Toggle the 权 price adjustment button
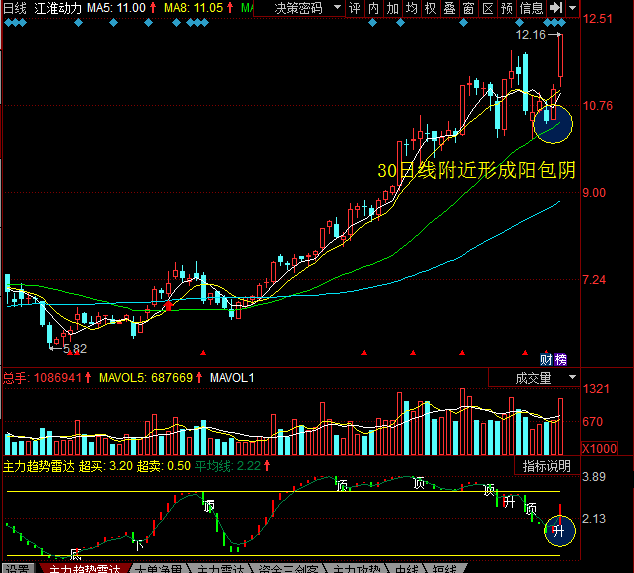The height and width of the screenshot is (573, 634). click(x=431, y=8)
